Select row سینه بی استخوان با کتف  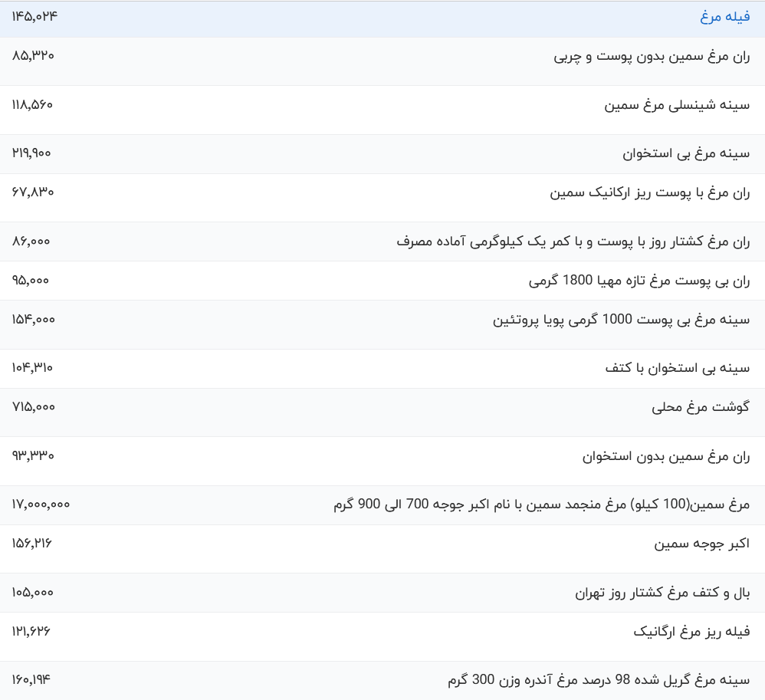pos(382,369)
